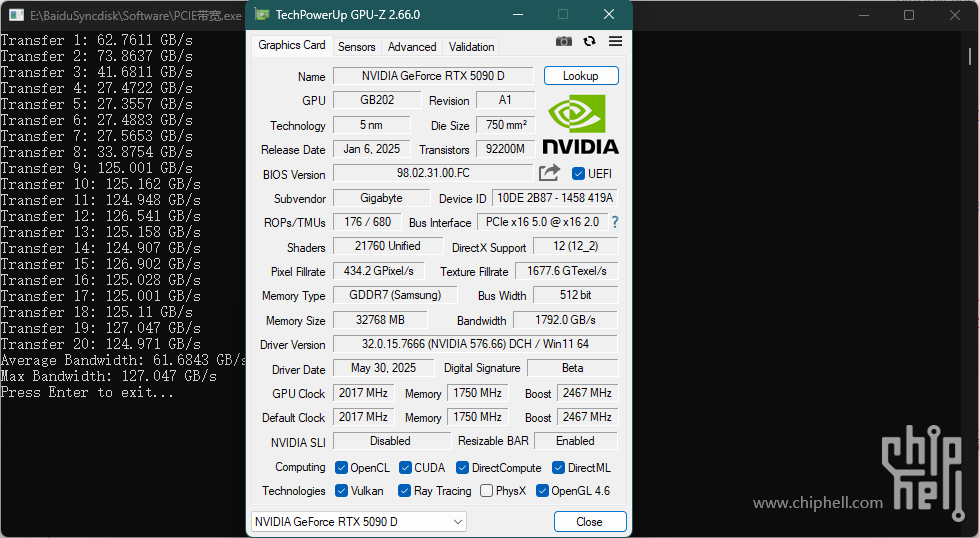
Task: Click the GPU field showing GB202
Action: coord(377,100)
